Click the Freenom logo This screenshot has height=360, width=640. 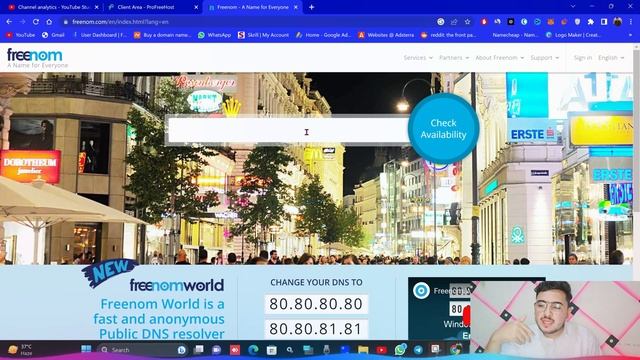[37, 58]
